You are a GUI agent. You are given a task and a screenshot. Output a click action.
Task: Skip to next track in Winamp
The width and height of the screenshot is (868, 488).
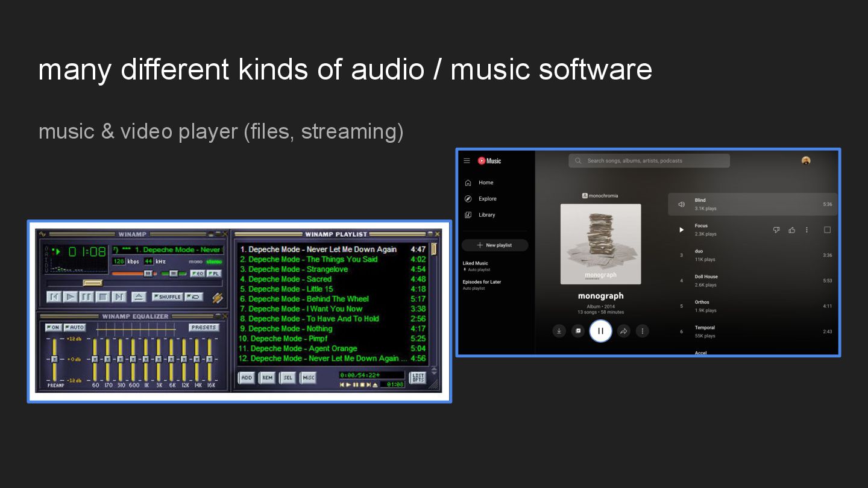pyautogui.click(x=119, y=296)
